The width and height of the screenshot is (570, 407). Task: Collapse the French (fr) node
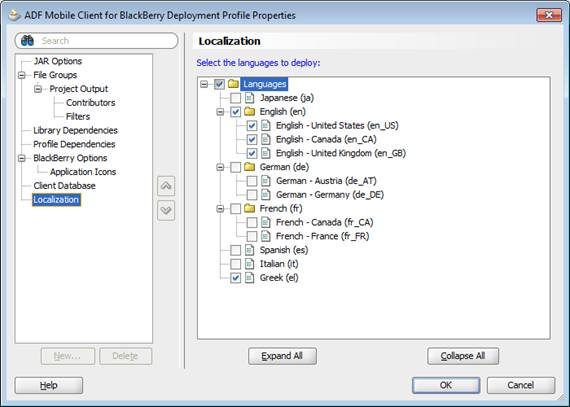pos(220,209)
